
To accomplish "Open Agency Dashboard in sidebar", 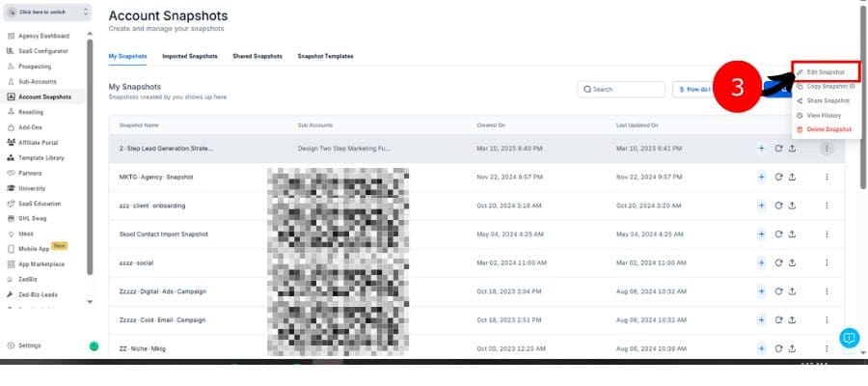I will tap(43, 36).
